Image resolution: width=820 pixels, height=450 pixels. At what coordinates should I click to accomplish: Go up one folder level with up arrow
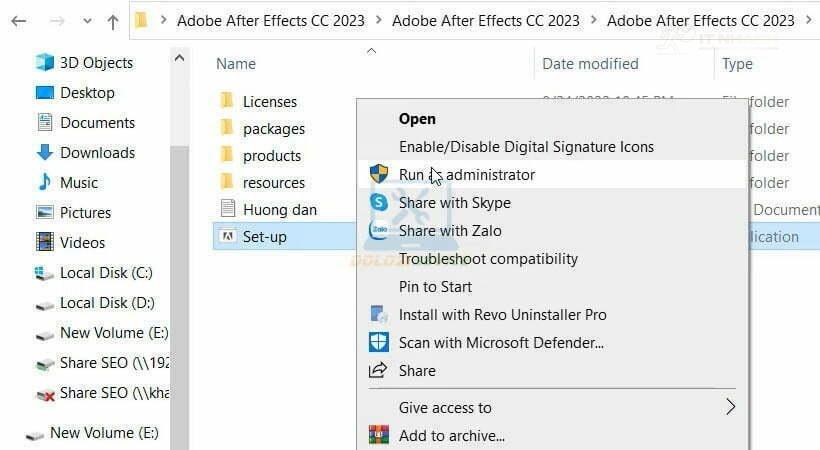point(112,22)
